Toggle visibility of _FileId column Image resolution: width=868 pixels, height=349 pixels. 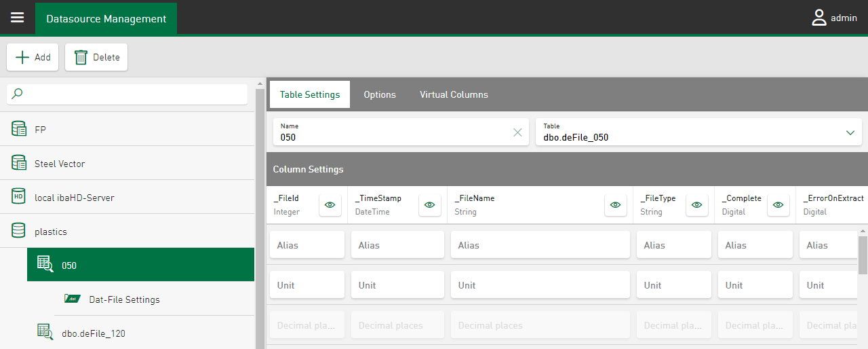330,205
